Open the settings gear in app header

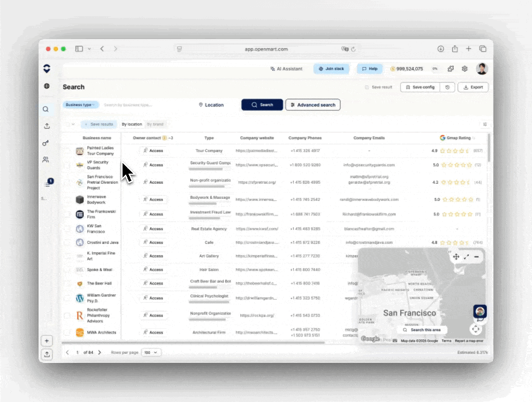pyautogui.click(x=464, y=69)
